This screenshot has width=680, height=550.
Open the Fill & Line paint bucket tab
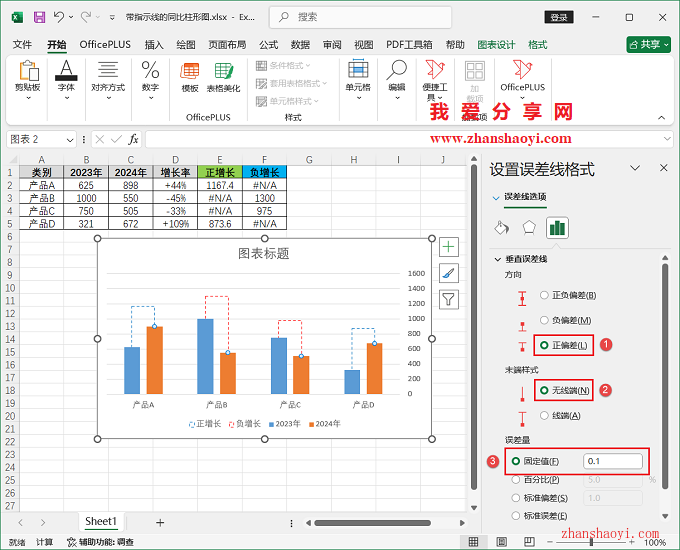coord(502,227)
